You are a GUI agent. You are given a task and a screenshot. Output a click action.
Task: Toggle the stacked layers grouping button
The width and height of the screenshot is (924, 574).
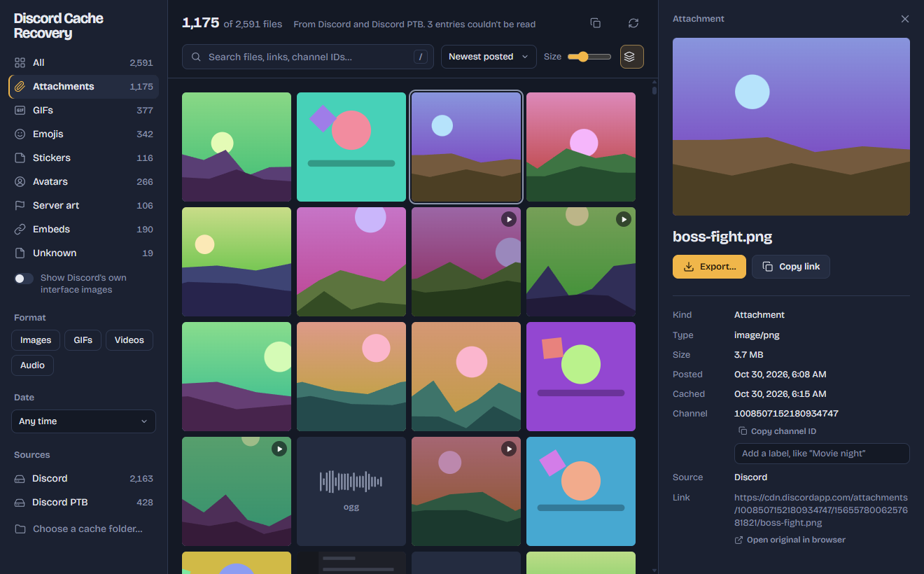(x=632, y=57)
